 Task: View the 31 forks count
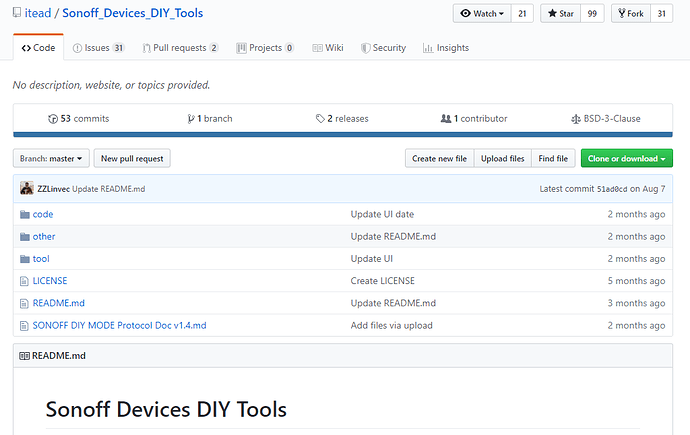[x=661, y=14]
